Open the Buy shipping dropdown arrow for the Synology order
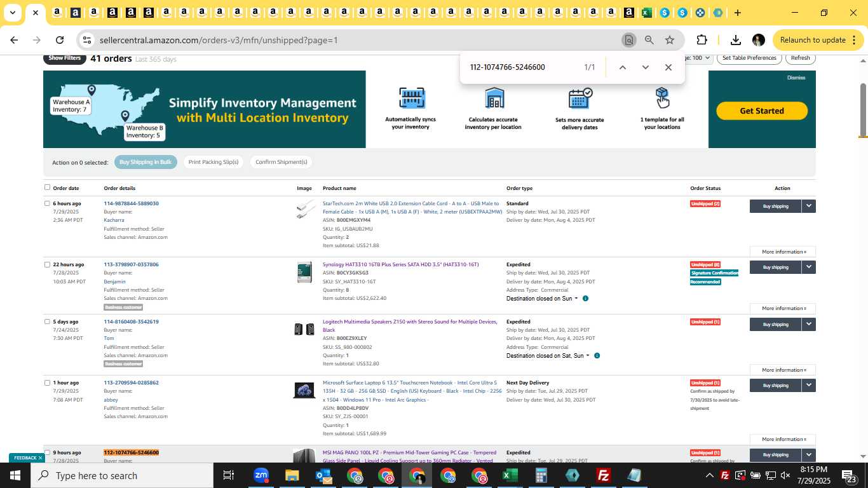This screenshot has height=488, width=868. pos(808,267)
